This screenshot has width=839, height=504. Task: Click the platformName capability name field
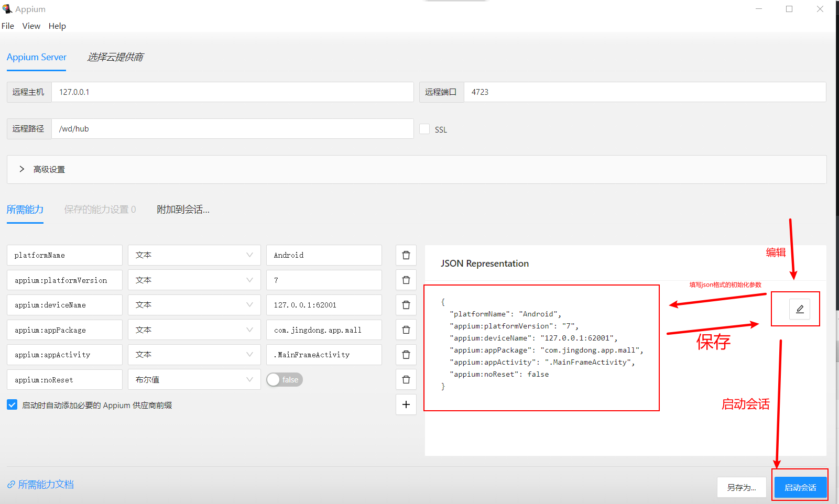[x=64, y=255]
